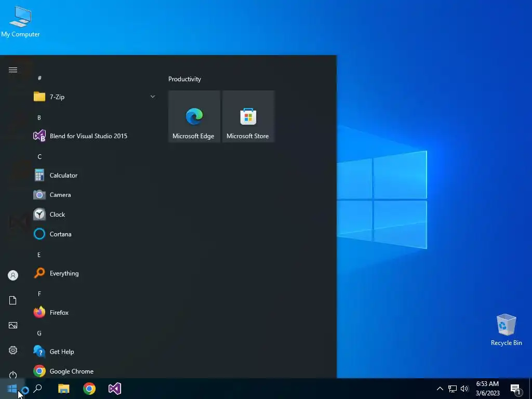
Task: Launch the Clock app
Action: 95,215
